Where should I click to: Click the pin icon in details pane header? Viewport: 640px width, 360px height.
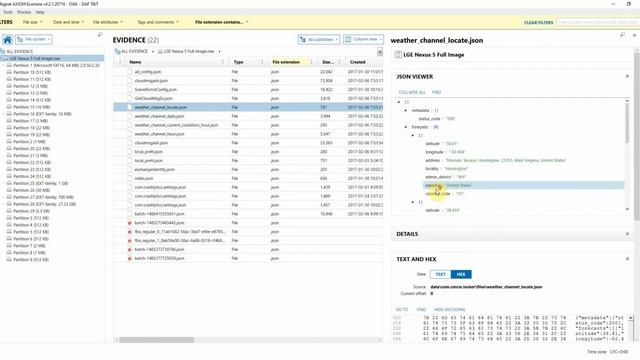click(622, 36)
